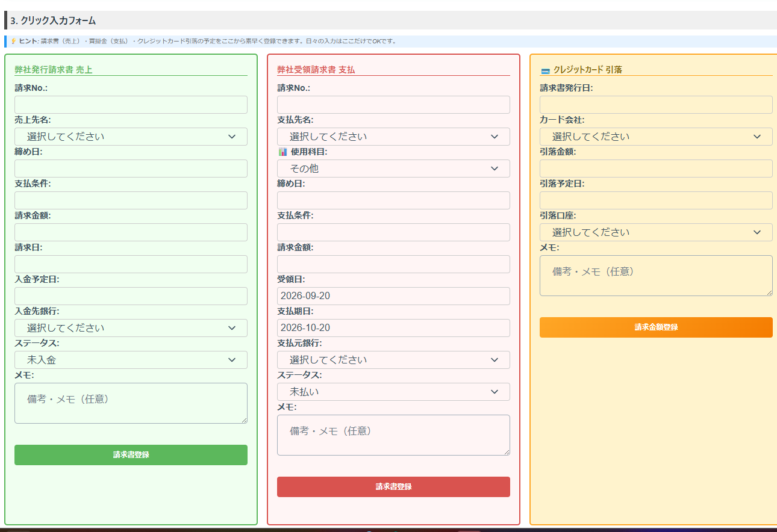Open the 使用科目 dropdown showing その他
The height and width of the screenshot is (532, 777).
click(x=393, y=169)
